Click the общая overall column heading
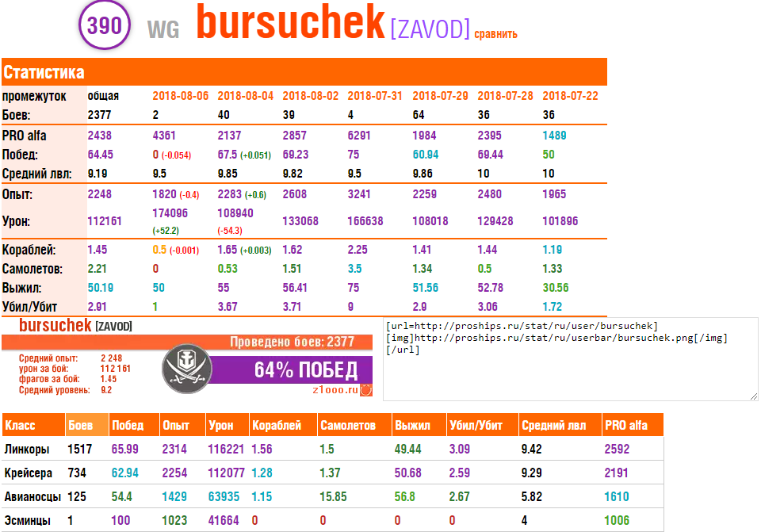Viewport: 761px width, 532px height. pos(103,96)
